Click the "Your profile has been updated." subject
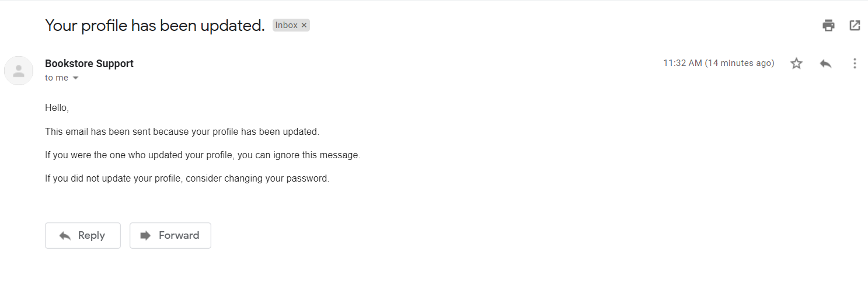Image resolution: width=868 pixels, height=282 pixels. 155,25
